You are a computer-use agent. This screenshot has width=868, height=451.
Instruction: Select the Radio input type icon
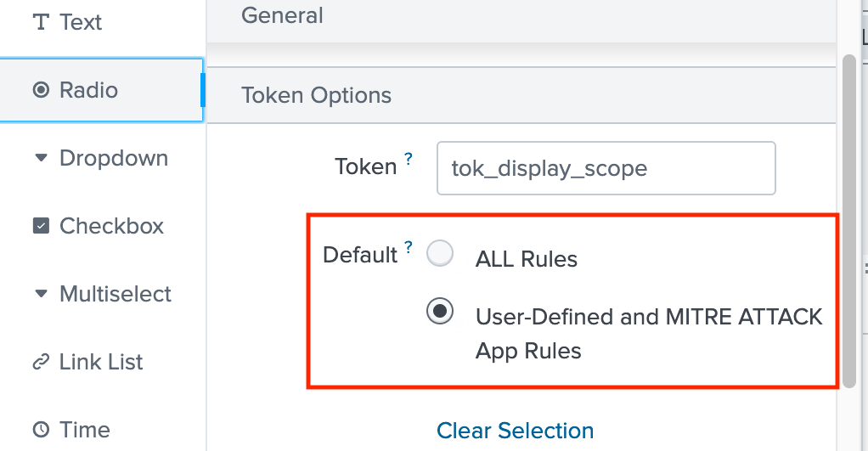[x=40, y=90]
